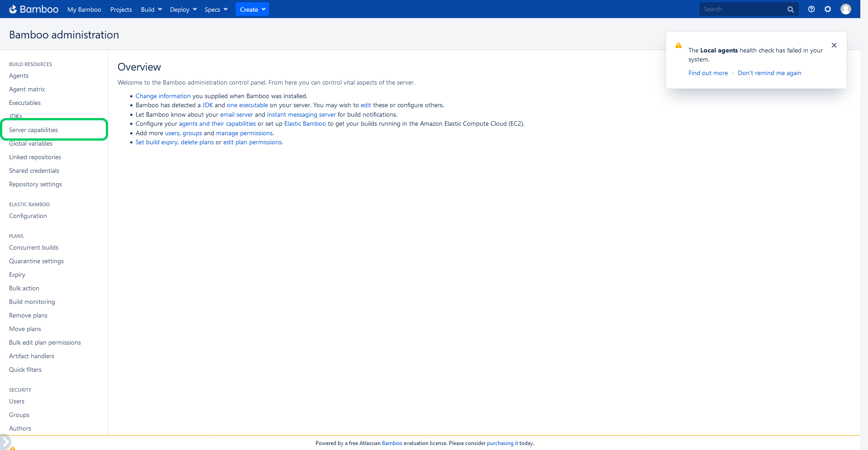The width and height of the screenshot is (868, 450).
Task: Click Don't remind me again
Action: (769, 73)
